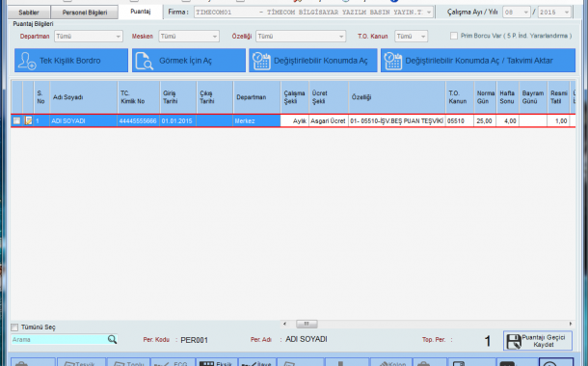The image size is (588, 366).
Task: Click the horizontal scrollbar thumb
Action: (307, 324)
